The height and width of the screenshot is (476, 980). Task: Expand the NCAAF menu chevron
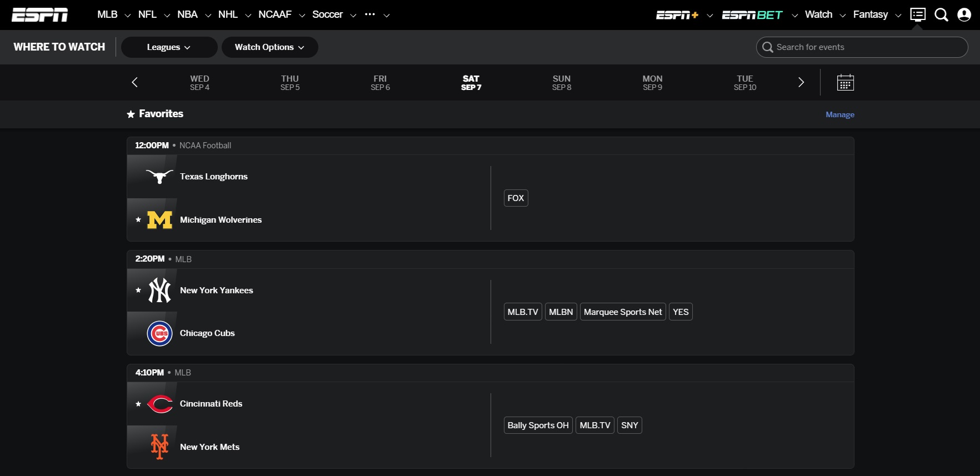pos(302,16)
